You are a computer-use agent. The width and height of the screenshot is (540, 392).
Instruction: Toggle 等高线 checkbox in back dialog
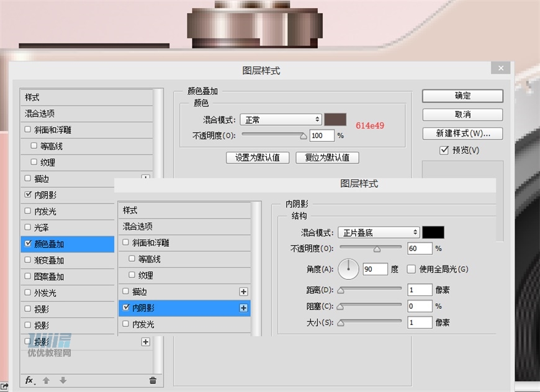pyautogui.click(x=34, y=146)
